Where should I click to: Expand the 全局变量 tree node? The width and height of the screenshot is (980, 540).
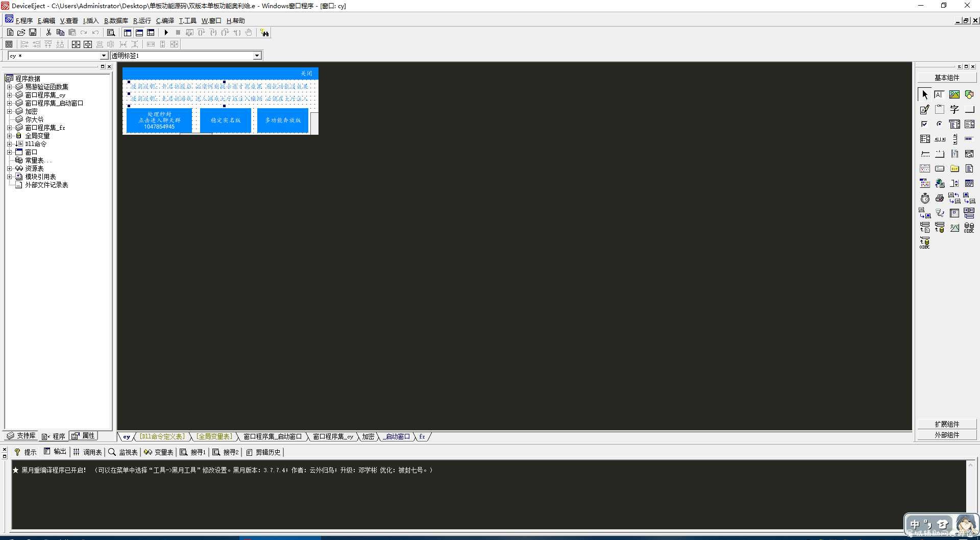9,136
